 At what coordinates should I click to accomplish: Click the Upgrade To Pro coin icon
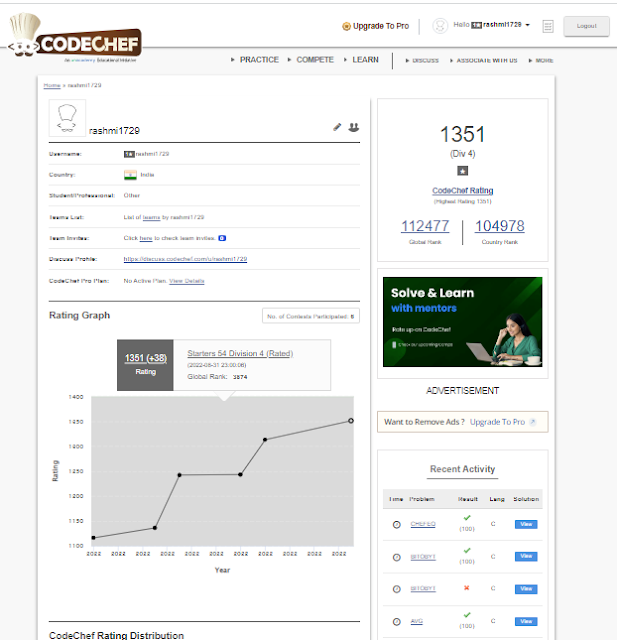click(346, 26)
